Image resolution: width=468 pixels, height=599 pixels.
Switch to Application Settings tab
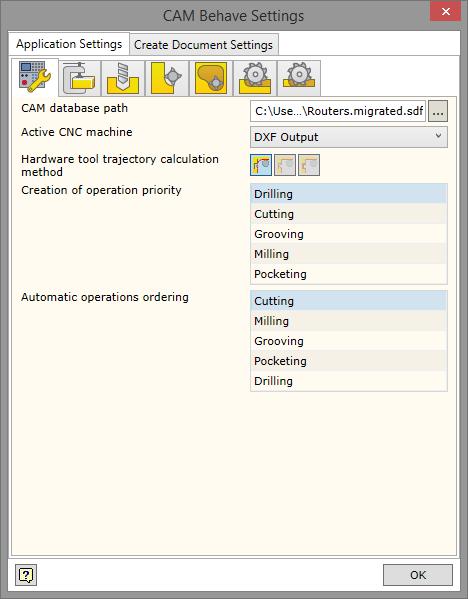click(69, 44)
